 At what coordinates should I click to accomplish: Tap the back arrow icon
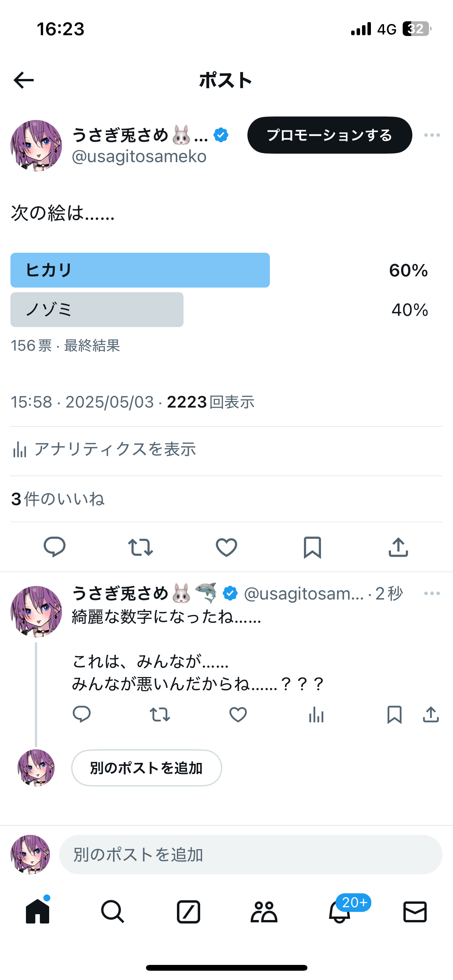pyautogui.click(x=24, y=80)
